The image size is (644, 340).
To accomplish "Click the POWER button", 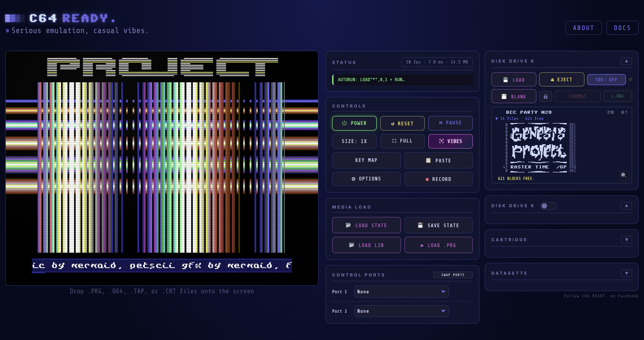I will pos(354,123).
